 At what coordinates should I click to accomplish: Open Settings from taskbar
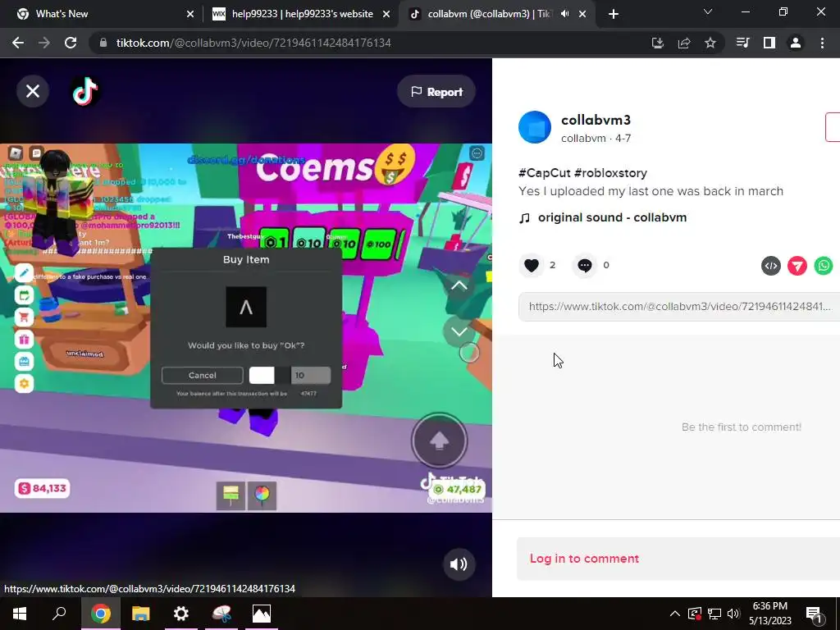[x=181, y=614]
